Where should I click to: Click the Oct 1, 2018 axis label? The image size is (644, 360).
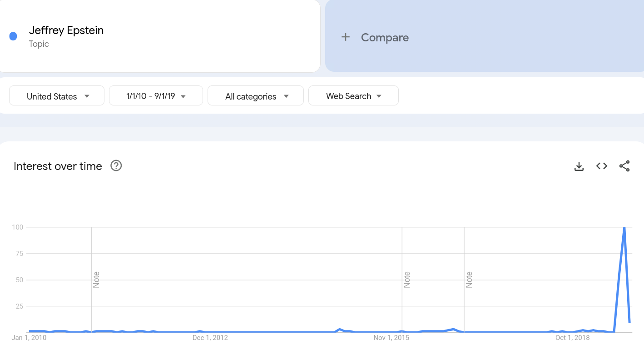572,338
